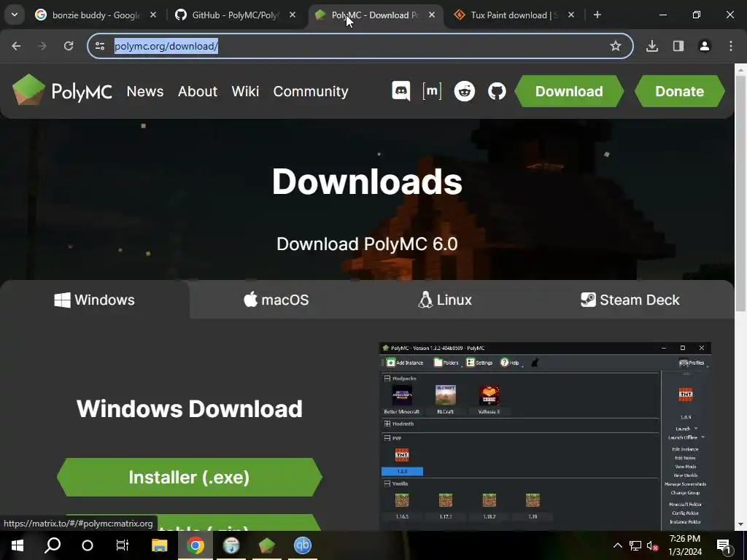Click the browser forward arrow
The image size is (747, 560).
42,46
